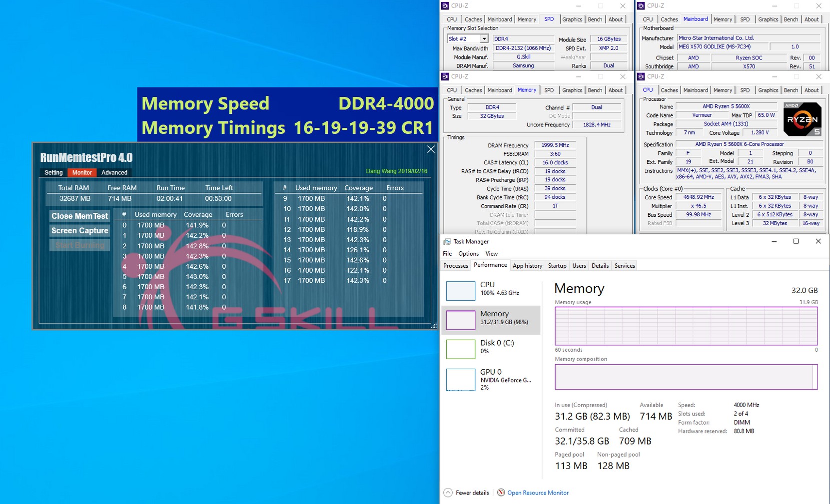Open About tab in CPU-Z Memory window

point(616,90)
